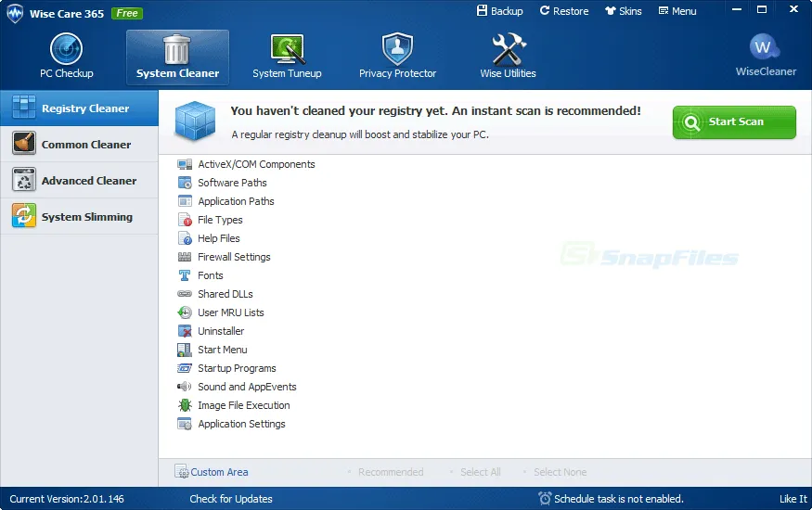Image resolution: width=812 pixels, height=510 pixels.
Task: Click the Select All link
Action: pyautogui.click(x=480, y=472)
